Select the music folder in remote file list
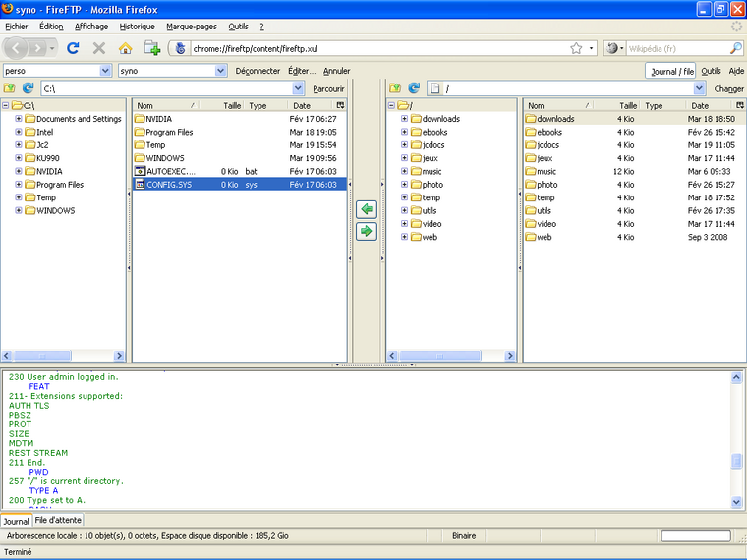 click(634, 171)
